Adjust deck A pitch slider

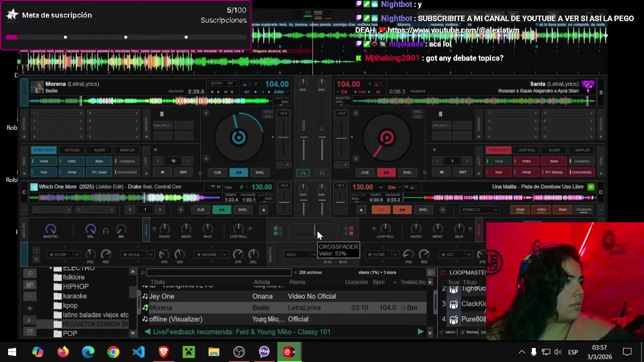pos(283,137)
